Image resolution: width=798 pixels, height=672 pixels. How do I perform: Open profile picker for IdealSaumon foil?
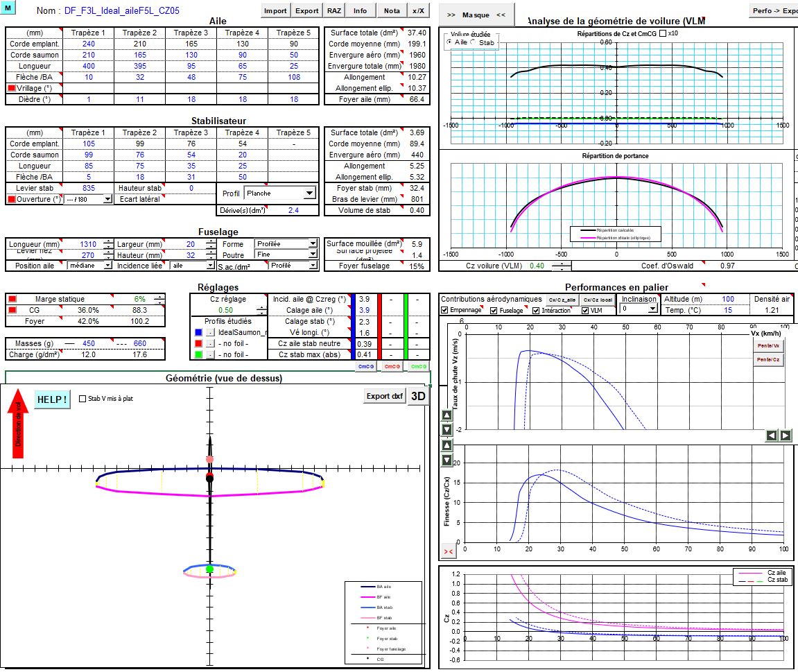pyautogui.click(x=210, y=332)
